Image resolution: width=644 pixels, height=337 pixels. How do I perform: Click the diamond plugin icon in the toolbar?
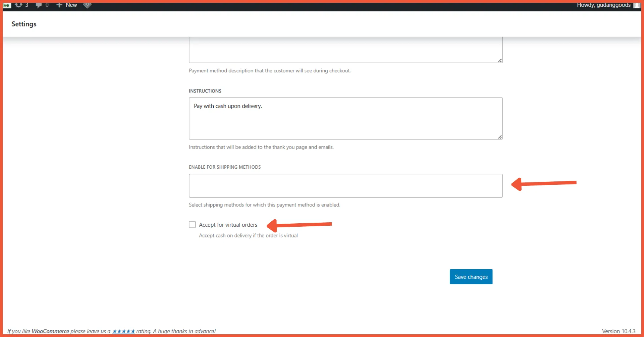tap(87, 5)
